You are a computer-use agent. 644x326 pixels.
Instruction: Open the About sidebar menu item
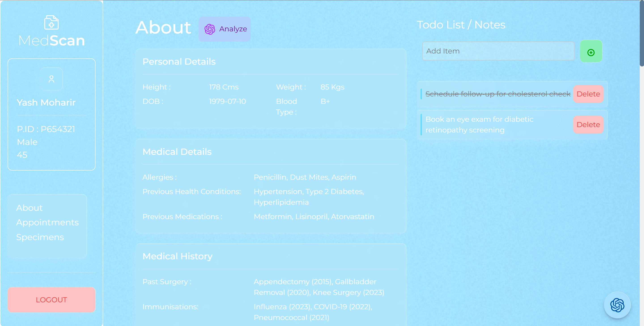[29, 208]
